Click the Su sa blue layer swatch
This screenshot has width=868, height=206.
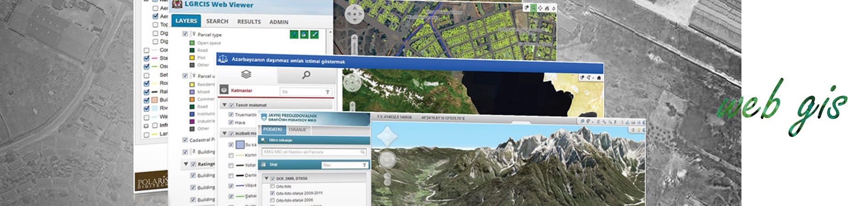tap(240, 145)
